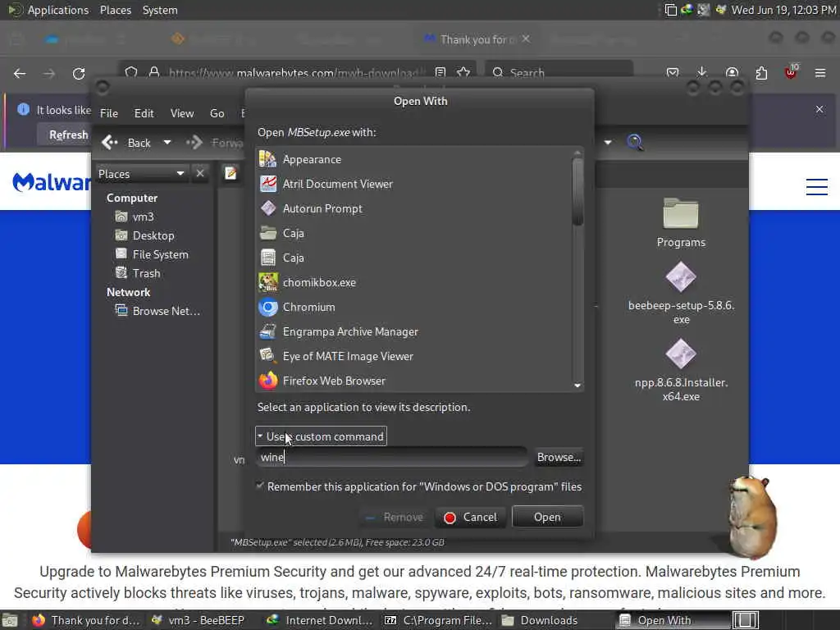Open the System panel menu
Viewport: 840px width, 630px height.
click(160, 10)
